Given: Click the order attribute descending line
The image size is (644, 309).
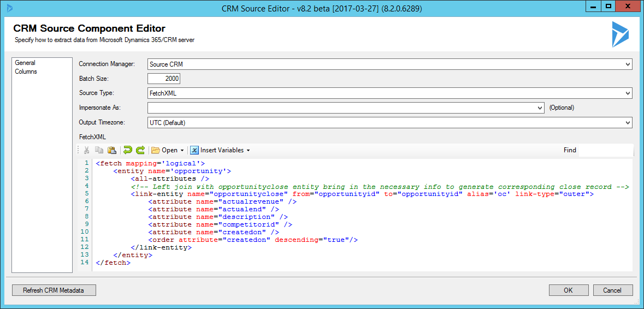Looking at the screenshot, I should pyautogui.click(x=253, y=240).
